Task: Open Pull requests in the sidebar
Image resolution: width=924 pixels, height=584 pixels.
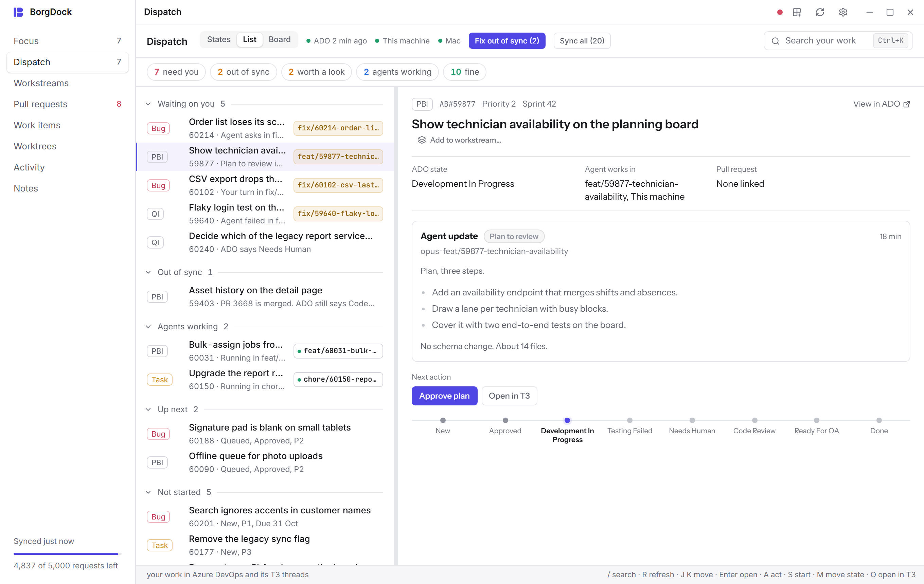Action: pos(68,104)
